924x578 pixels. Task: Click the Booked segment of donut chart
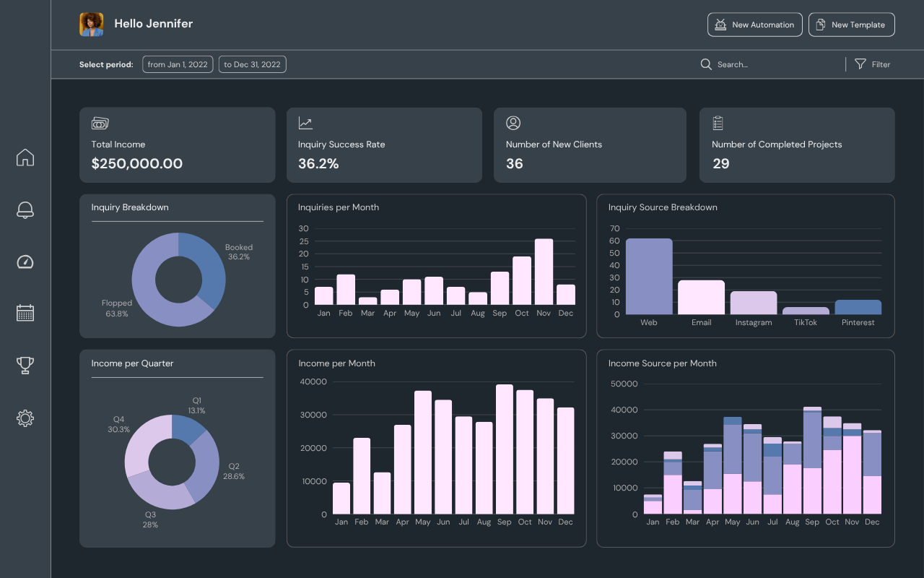coord(207,265)
